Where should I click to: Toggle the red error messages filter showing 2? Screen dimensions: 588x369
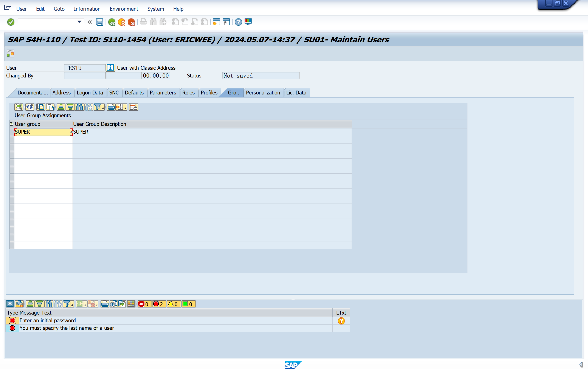tap(158, 304)
